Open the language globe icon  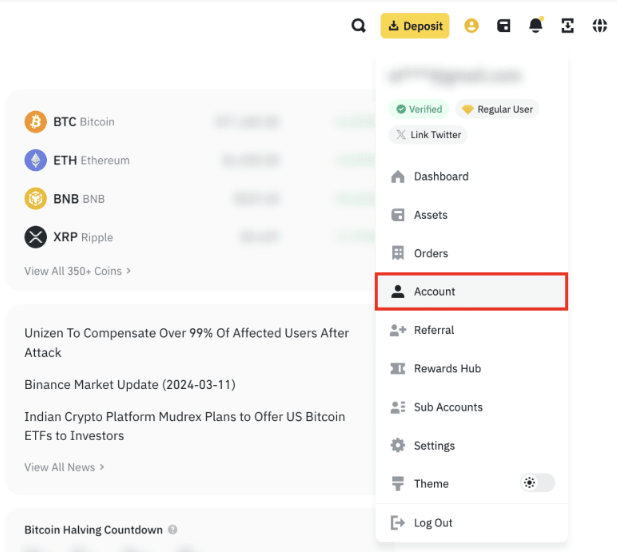(600, 26)
